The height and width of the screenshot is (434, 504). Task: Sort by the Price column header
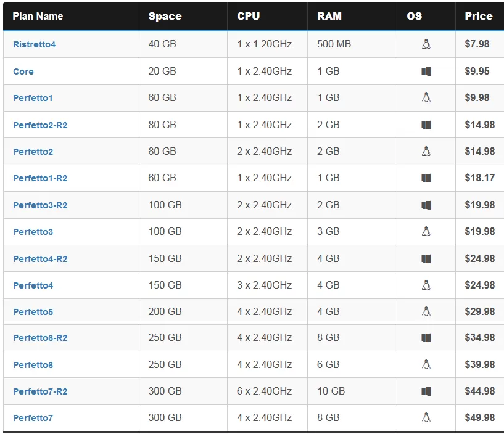click(479, 16)
